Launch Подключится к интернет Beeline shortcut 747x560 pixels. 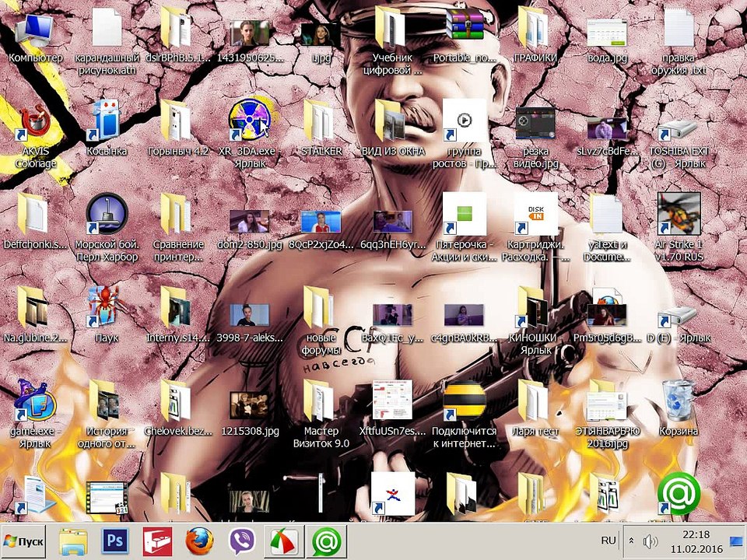(465, 401)
